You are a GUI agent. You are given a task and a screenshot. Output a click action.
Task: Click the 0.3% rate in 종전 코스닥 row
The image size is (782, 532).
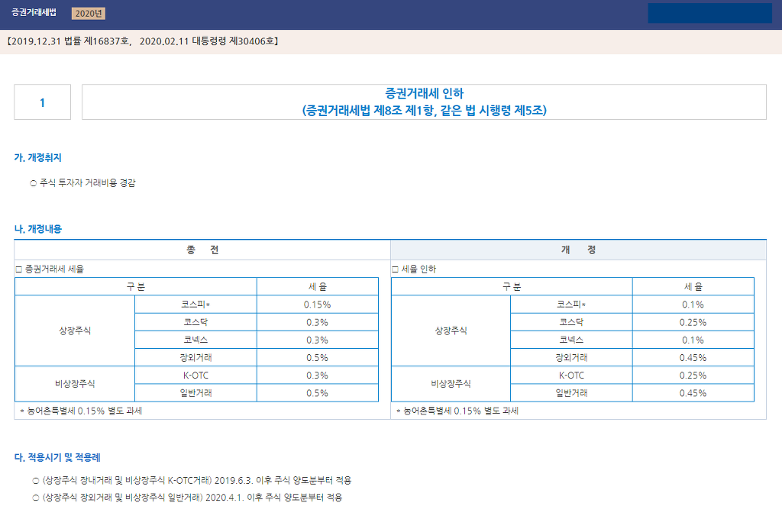pos(318,322)
